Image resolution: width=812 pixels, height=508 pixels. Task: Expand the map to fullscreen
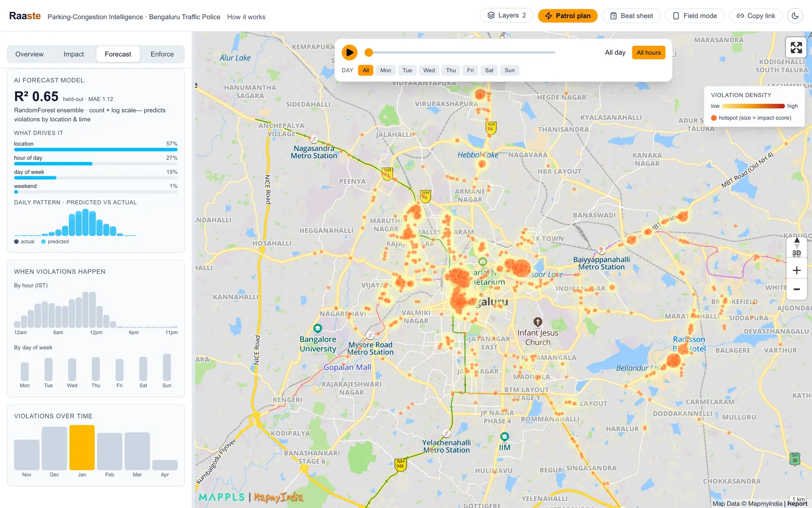point(796,48)
